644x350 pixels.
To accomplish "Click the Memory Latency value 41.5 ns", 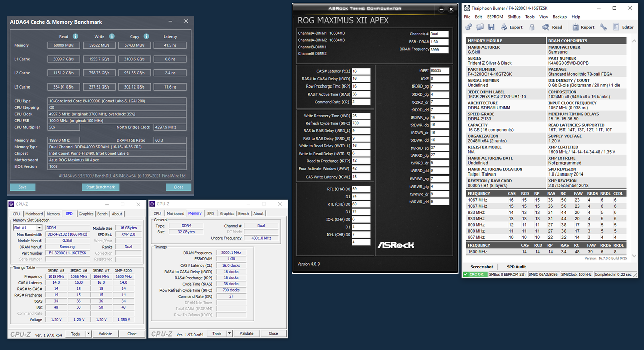I will coord(170,45).
